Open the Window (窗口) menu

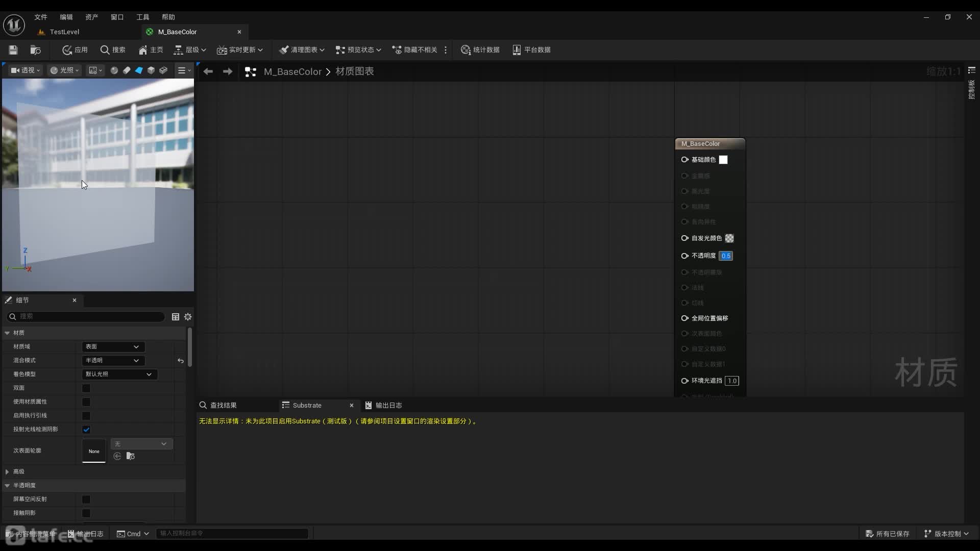point(117,17)
